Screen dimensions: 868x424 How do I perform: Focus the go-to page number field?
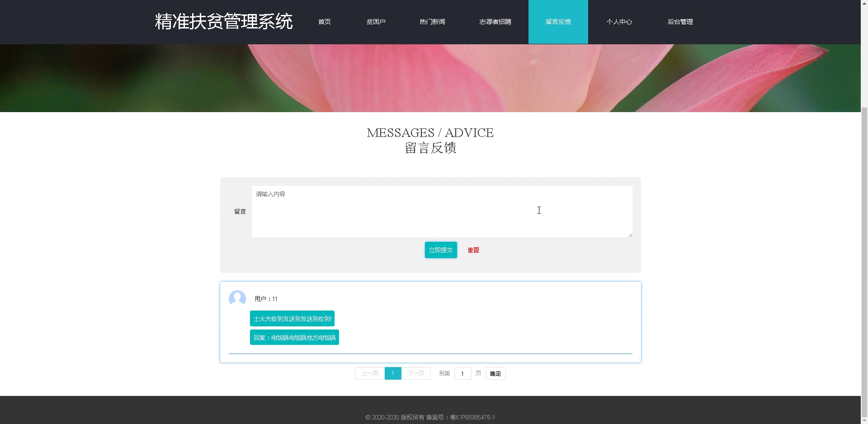(x=462, y=373)
